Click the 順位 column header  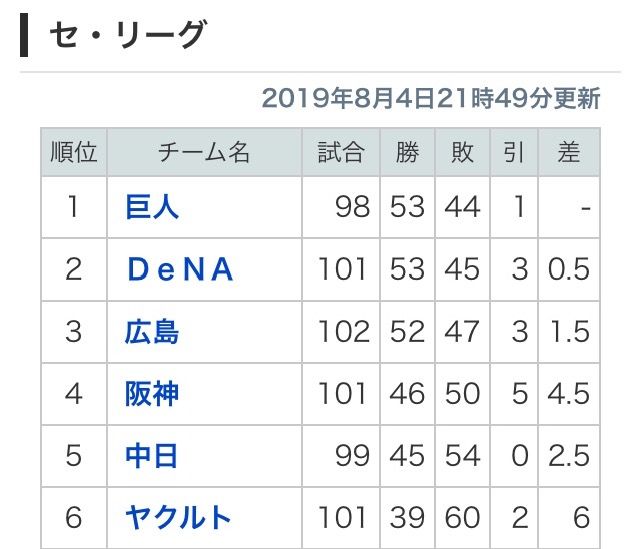[74, 152]
